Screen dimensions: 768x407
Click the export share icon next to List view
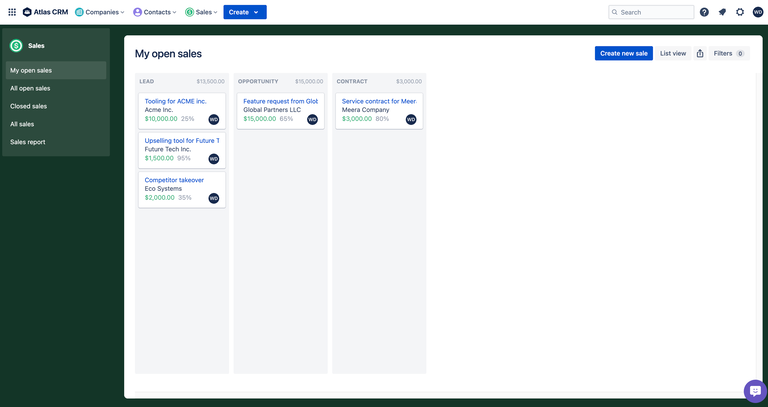pos(700,53)
